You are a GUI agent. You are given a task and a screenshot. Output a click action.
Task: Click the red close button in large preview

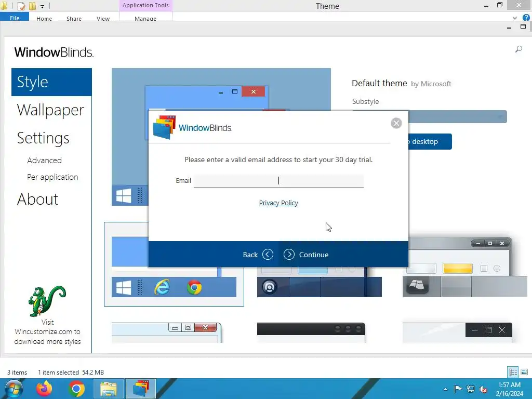[253, 91]
